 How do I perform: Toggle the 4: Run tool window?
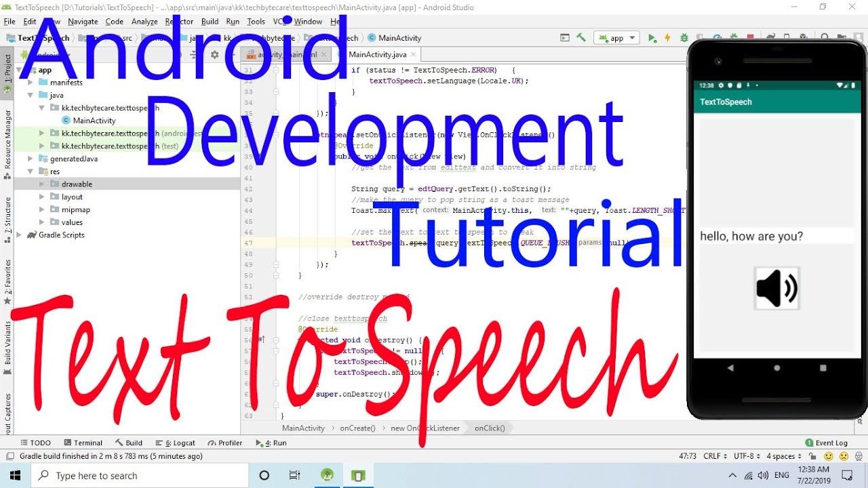(x=271, y=443)
